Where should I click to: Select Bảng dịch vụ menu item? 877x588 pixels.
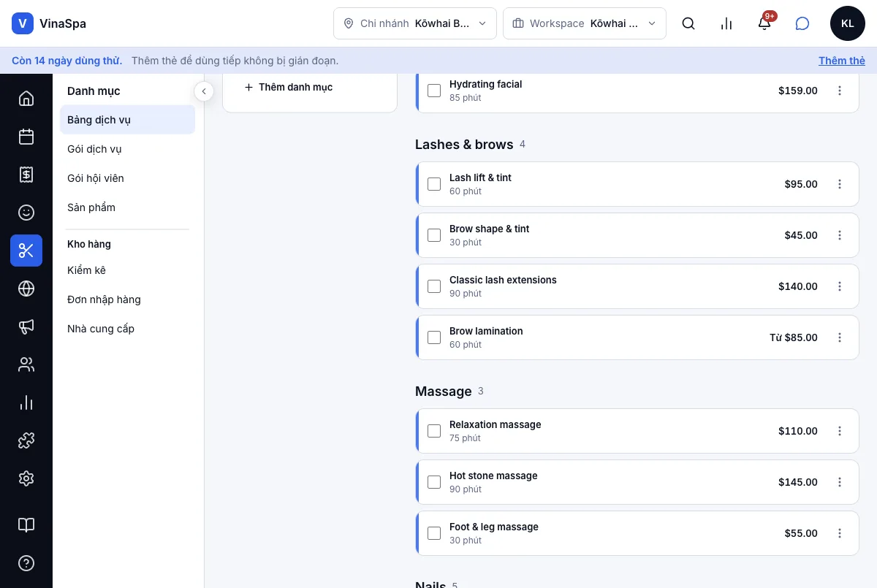pyautogui.click(x=127, y=120)
